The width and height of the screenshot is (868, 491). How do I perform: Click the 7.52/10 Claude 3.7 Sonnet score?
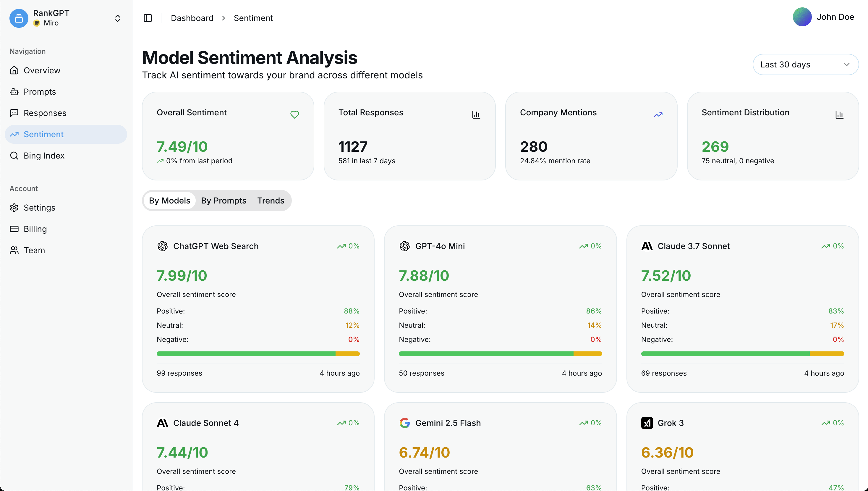[666, 275]
